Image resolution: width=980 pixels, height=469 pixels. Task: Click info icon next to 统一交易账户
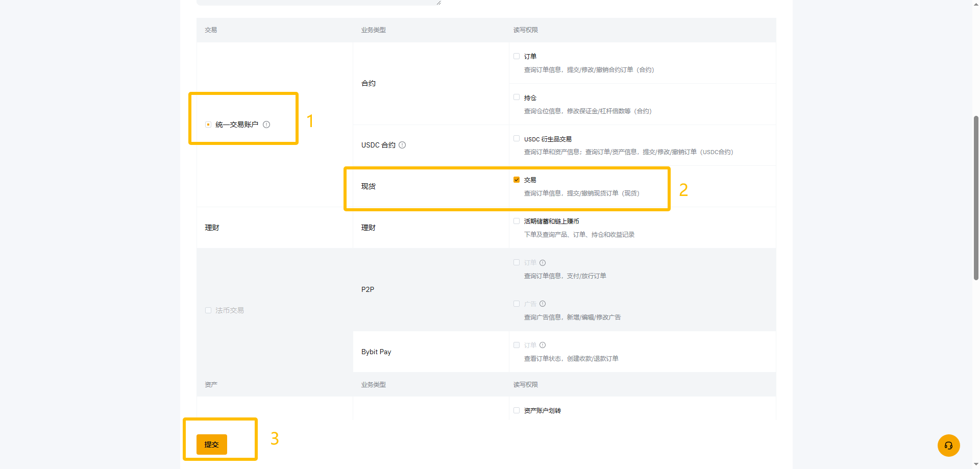[x=266, y=125]
